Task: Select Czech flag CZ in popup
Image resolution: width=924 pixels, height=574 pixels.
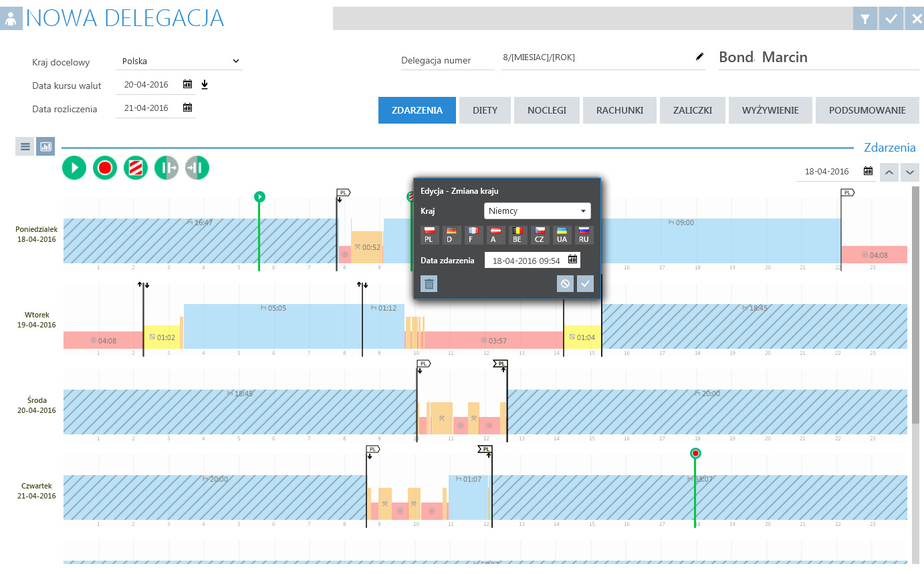Action: [540, 235]
